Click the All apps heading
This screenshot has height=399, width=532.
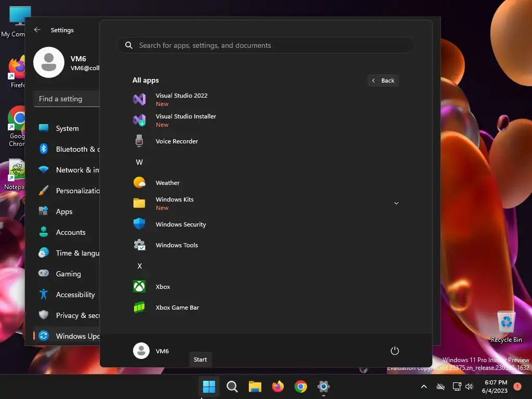pyautogui.click(x=145, y=80)
